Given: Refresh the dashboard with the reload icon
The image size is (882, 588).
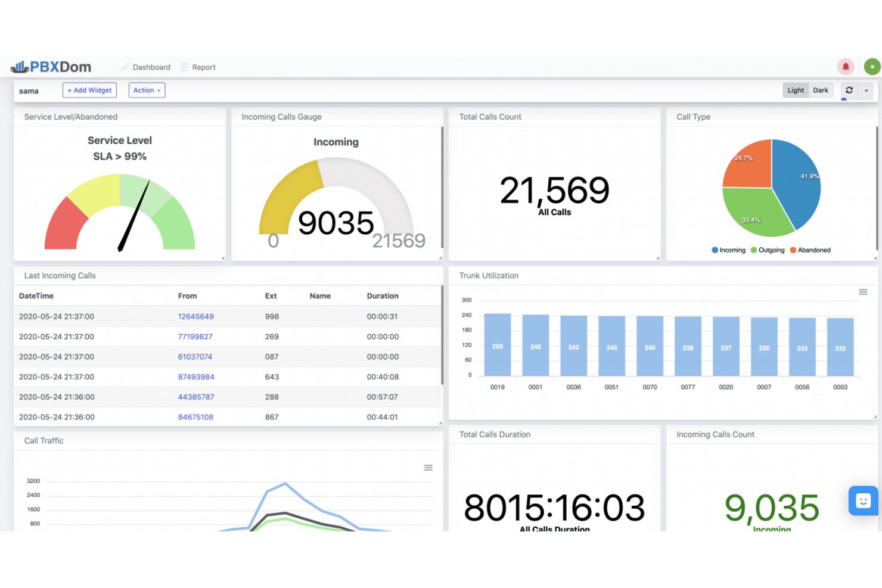Looking at the screenshot, I should 849,90.
